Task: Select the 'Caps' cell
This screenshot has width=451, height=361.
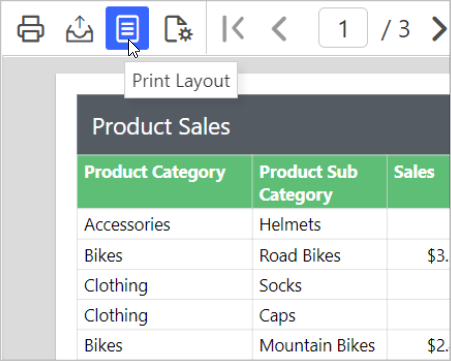Action: (320, 315)
